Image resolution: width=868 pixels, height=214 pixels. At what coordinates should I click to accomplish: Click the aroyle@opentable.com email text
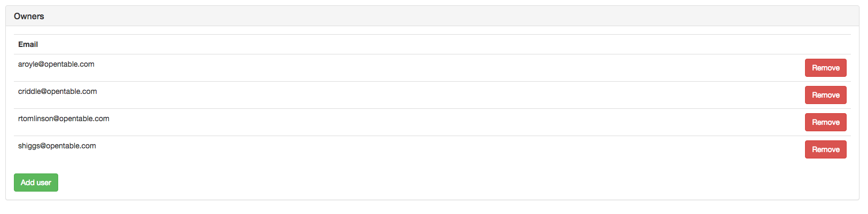pos(56,64)
